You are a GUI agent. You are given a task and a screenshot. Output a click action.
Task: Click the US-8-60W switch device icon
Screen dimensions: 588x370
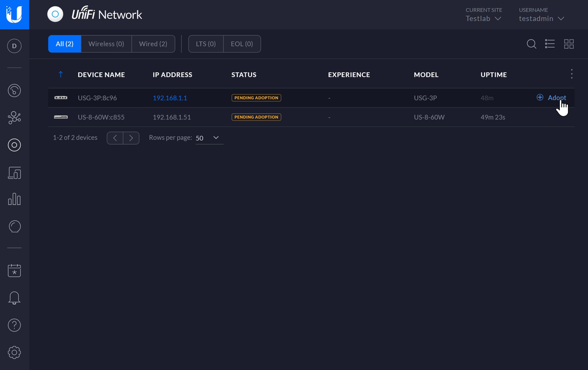[61, 117]
